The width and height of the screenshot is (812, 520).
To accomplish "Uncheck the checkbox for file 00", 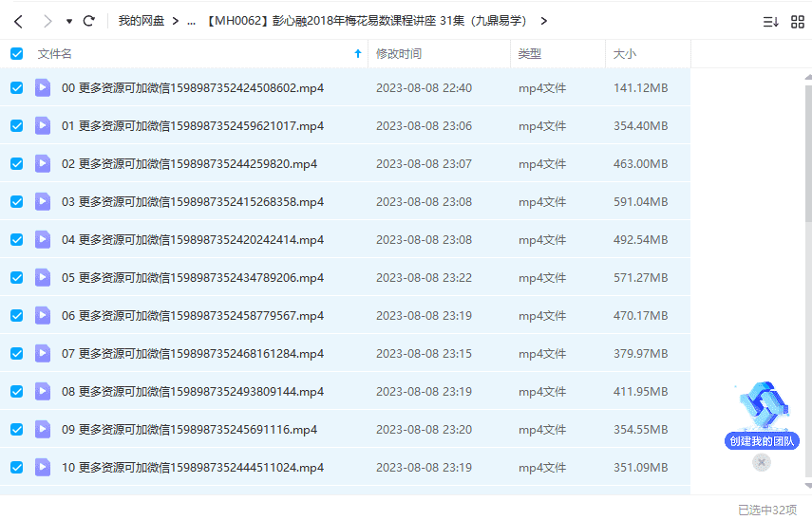I will coord(16,88).
